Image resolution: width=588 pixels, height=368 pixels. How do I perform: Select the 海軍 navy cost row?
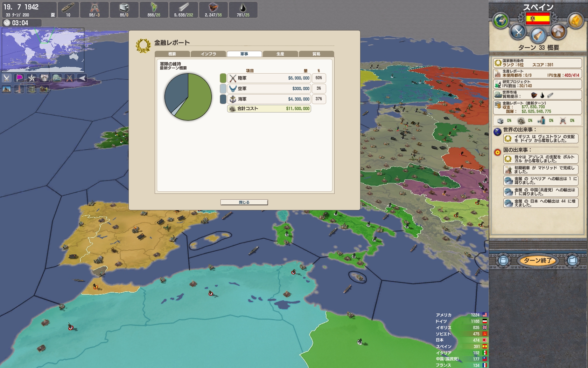[x=269, y=99]
